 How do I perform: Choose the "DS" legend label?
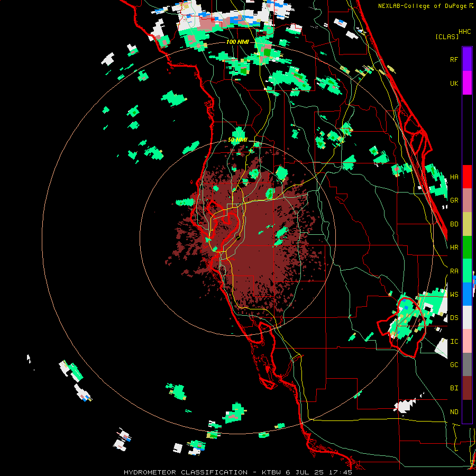click(x=454, y=318)
